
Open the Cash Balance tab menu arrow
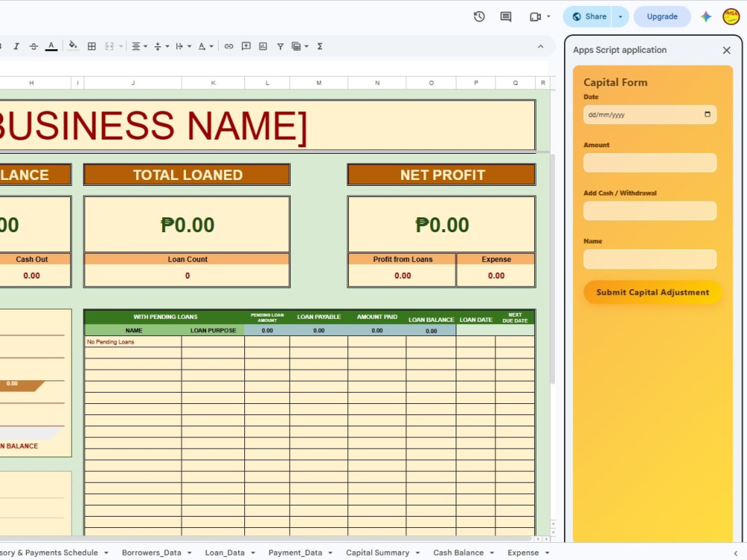point(492,553)
